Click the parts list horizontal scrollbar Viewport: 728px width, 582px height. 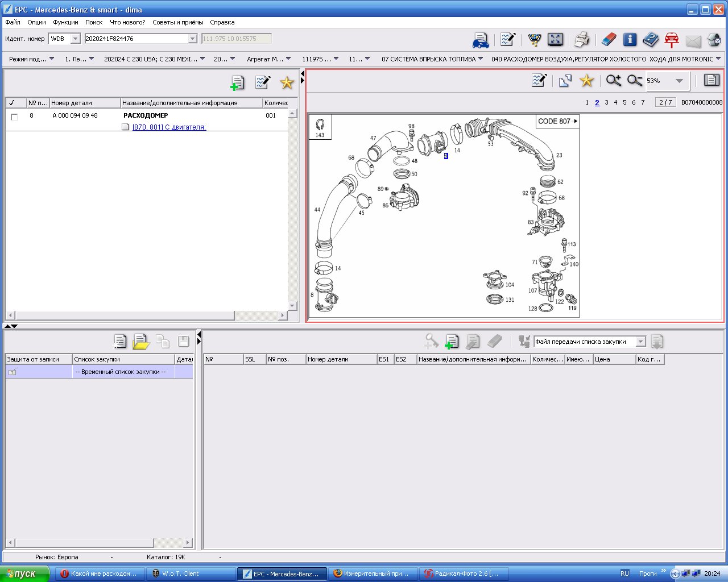148,315
